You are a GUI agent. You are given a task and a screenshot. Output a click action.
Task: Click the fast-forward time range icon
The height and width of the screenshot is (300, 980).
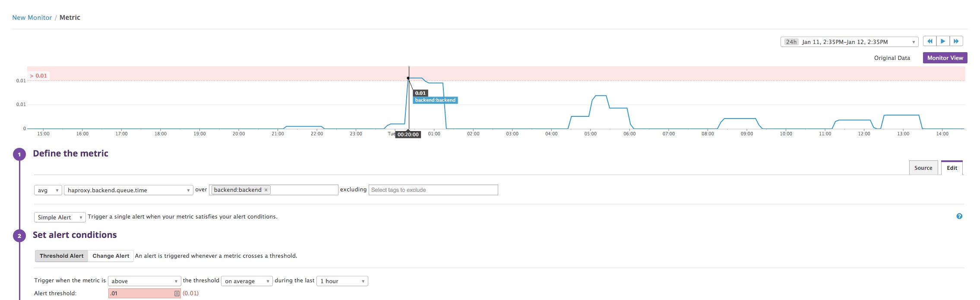coord(956,41)
